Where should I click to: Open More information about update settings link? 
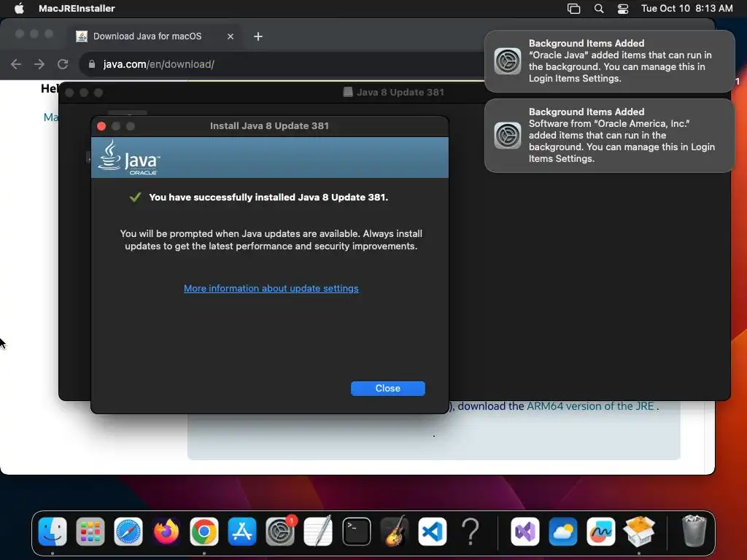click(x=271, y=288)
